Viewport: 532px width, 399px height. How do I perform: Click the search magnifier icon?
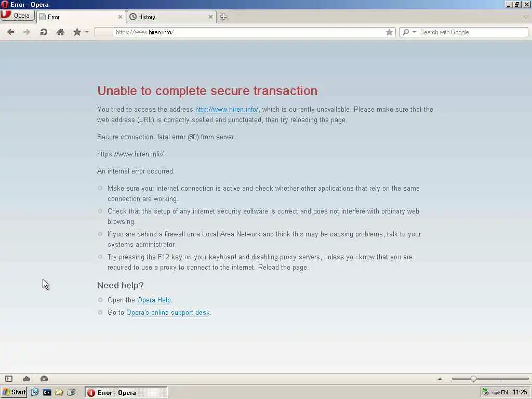[x=406, y=32]
